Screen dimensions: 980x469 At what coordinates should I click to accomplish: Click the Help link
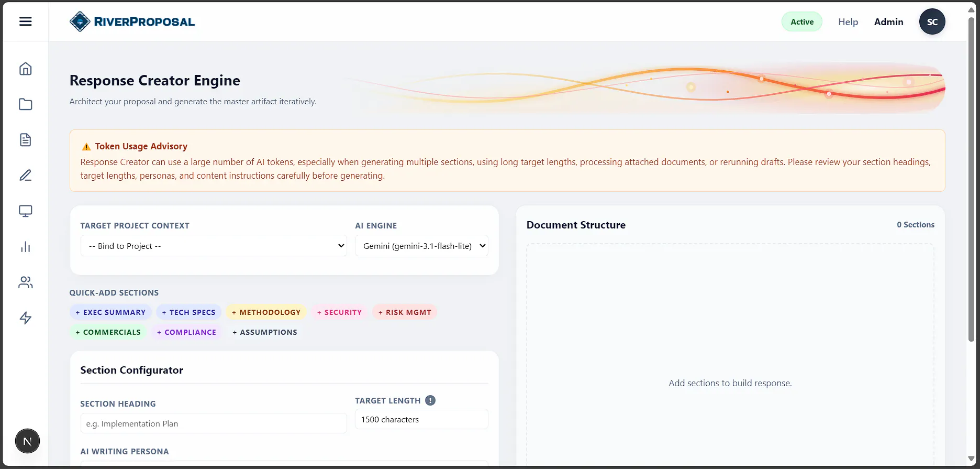(848, 21)
